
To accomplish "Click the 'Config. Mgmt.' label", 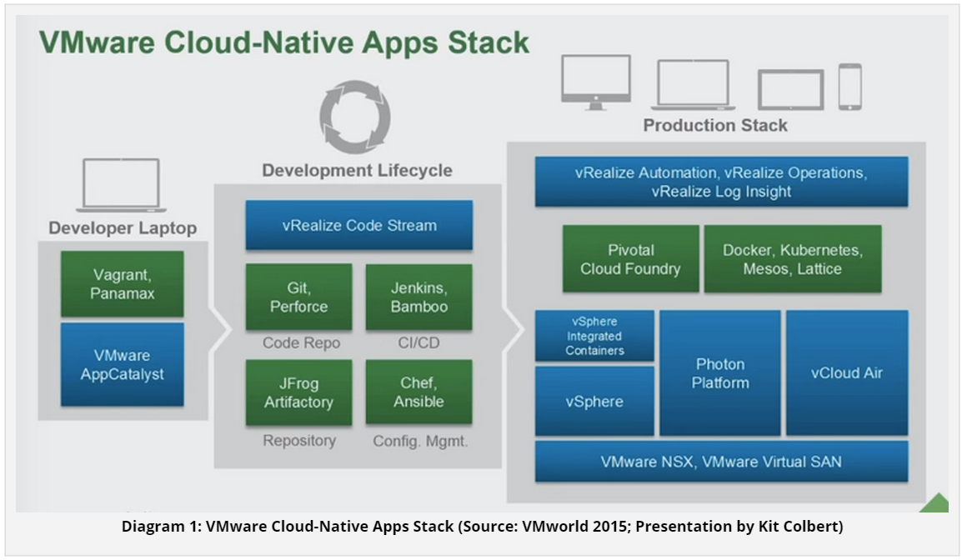I will 420,441.
